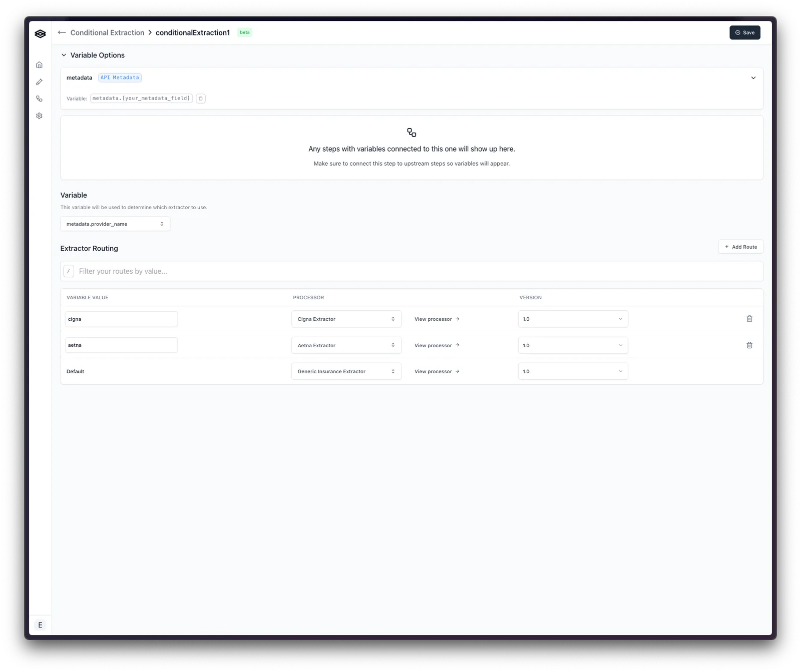The width and height of the screenshot is (801, 672).
Task: Click the aetna variable value field
Action: (121, 345)
